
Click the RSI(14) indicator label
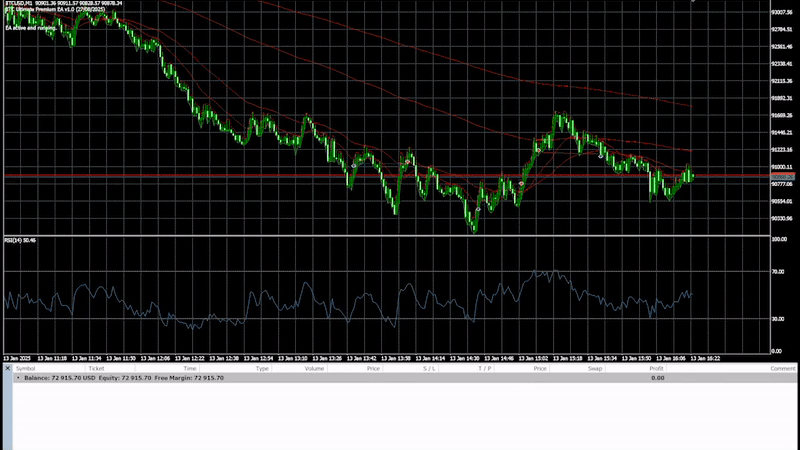pyautogui.click(x=20, y=240)
